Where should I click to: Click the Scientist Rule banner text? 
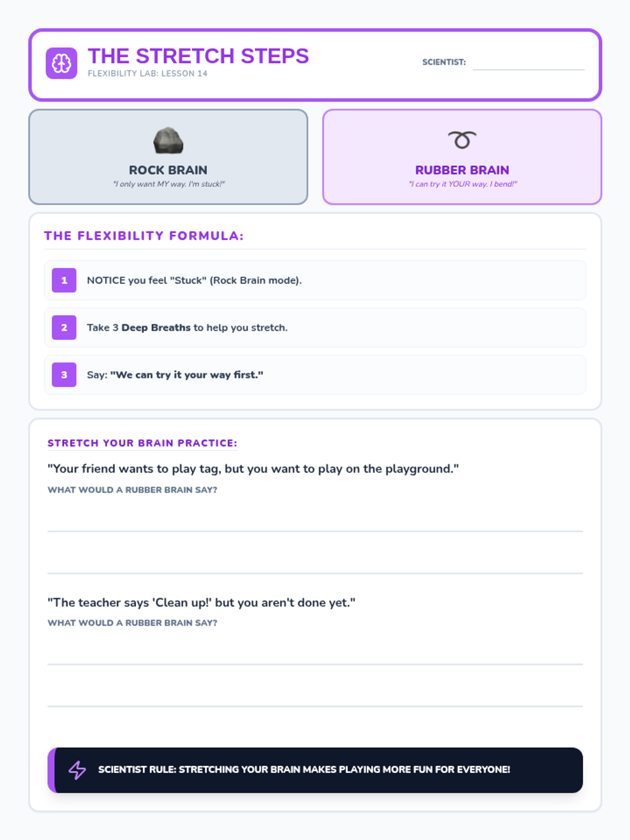tap(304, 770)
